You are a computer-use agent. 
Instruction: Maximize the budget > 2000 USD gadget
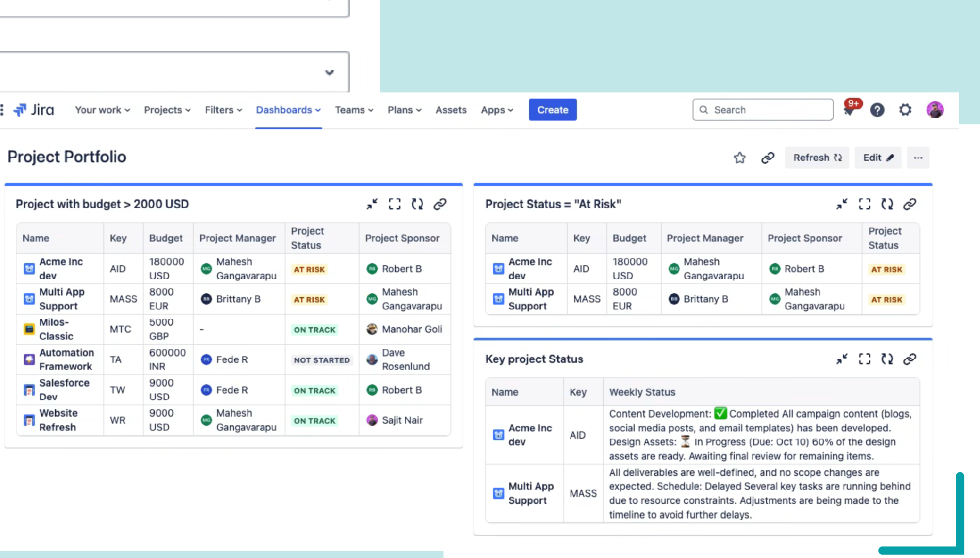pos(395,204)
